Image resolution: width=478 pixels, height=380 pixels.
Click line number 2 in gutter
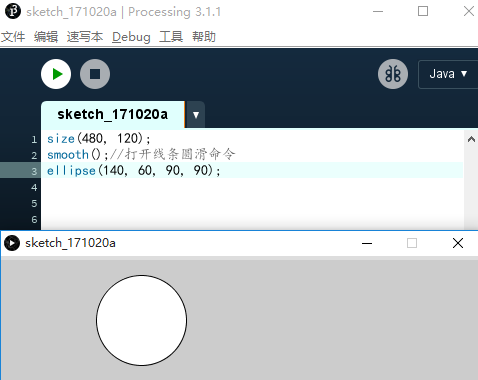click(34, 155)
